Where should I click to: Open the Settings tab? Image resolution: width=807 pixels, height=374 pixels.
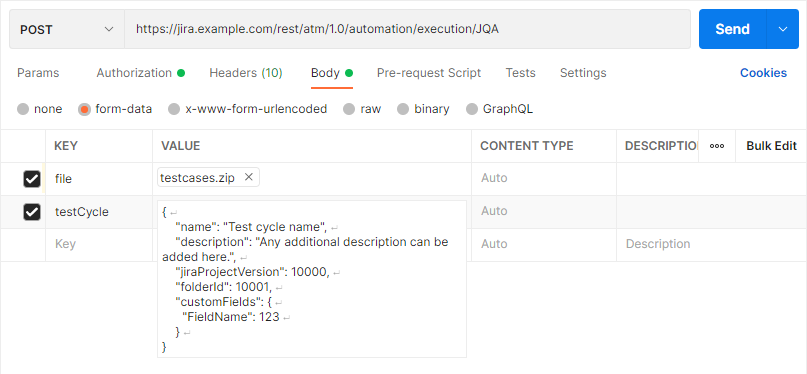(583, 73)
